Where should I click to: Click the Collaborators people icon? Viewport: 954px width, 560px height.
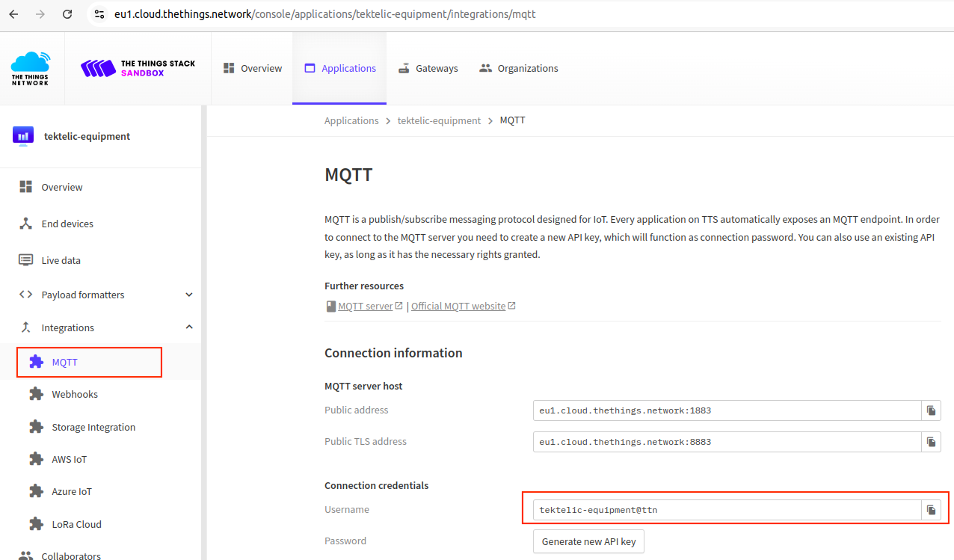coord(26,556)
